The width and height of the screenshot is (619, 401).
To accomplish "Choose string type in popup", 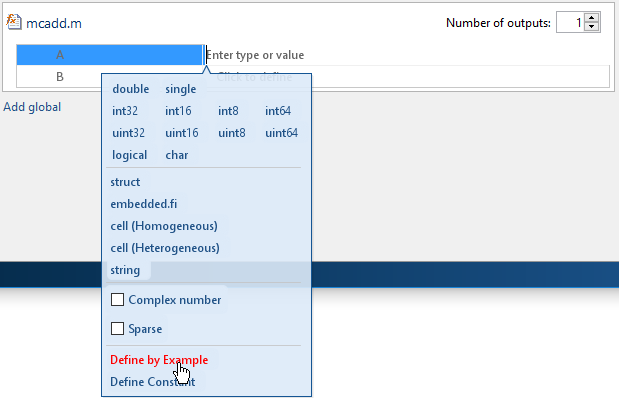I will (125, 270).
